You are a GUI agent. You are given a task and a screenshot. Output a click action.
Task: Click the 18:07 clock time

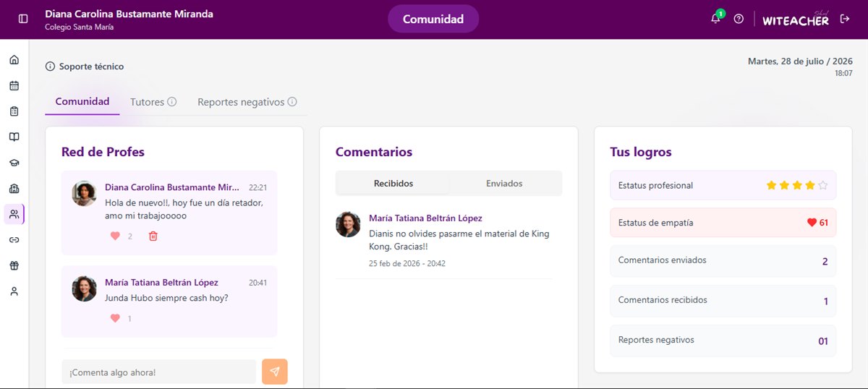(843, 73)
